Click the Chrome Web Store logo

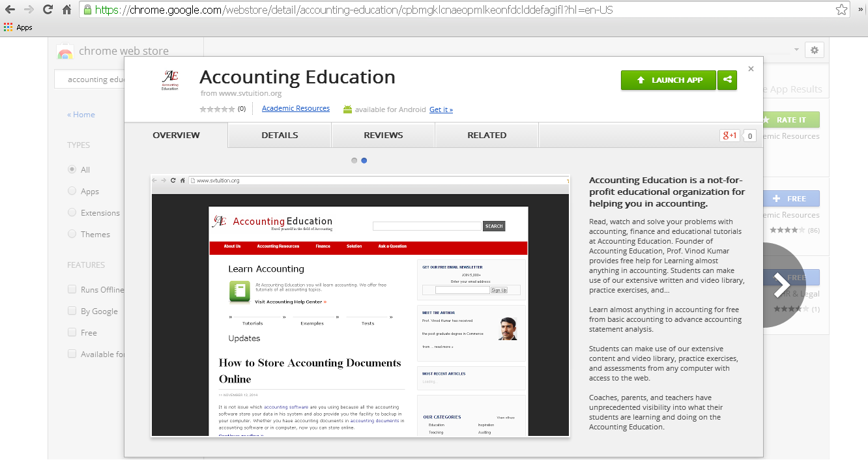coord(65,51)
